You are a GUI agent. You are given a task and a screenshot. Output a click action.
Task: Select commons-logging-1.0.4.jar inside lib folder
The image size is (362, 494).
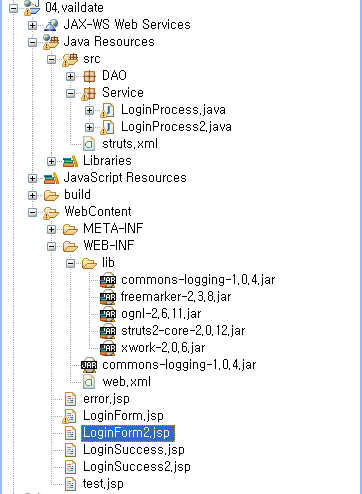(198, 280)
